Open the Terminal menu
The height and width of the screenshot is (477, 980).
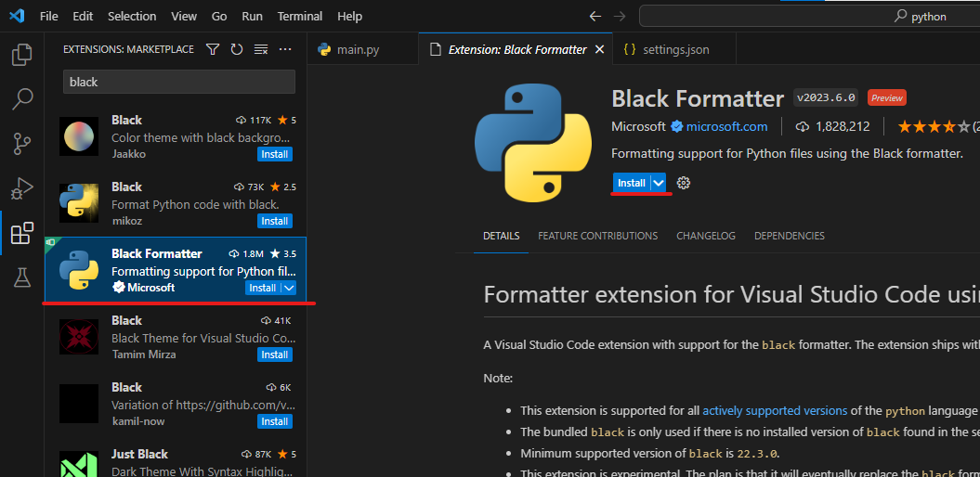pos(300,16)
